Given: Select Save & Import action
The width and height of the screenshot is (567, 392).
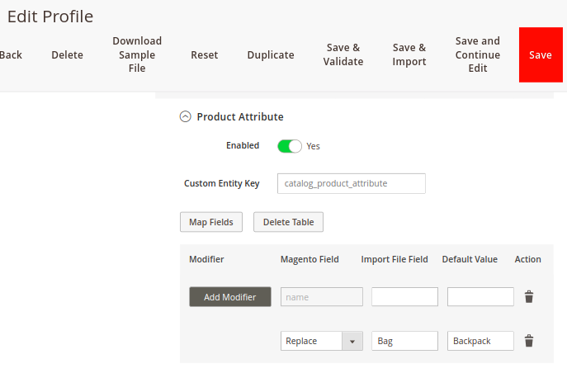Looking at the screenshot, I should tap(409, 54).
